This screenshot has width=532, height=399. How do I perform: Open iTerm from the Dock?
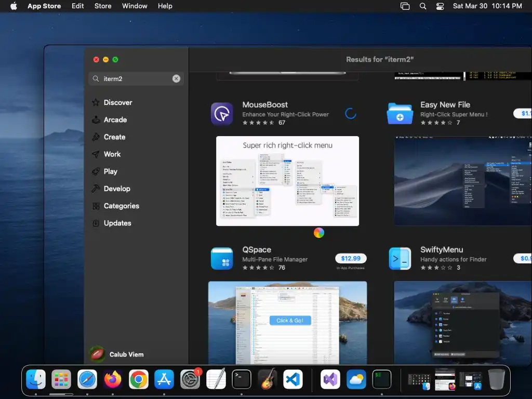382,379
